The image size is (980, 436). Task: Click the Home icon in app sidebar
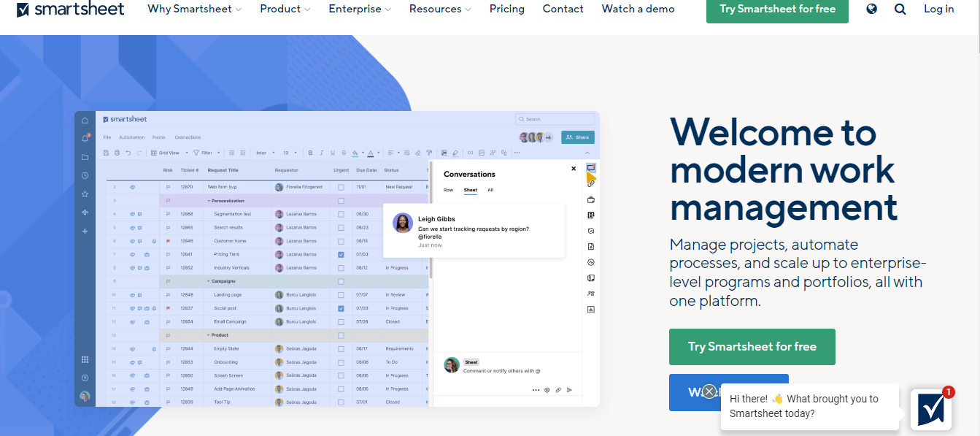point(85,121)
